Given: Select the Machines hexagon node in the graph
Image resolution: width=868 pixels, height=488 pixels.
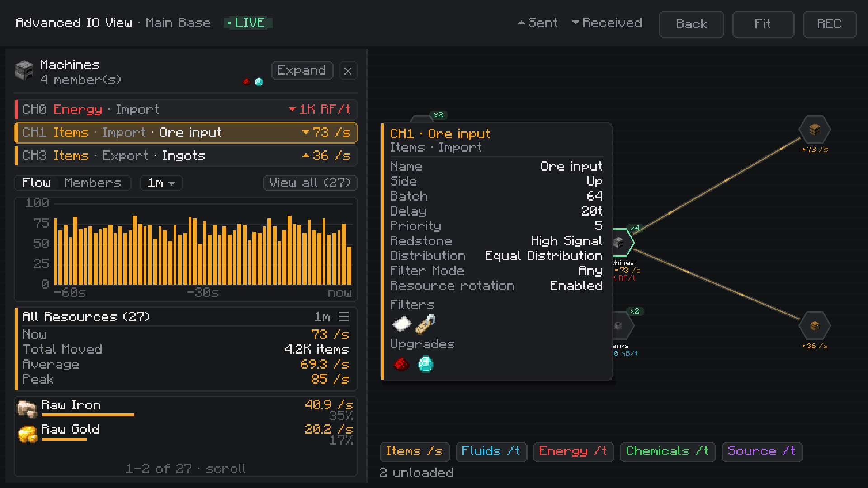Looking at the screenshot, I should click(623, 243).
